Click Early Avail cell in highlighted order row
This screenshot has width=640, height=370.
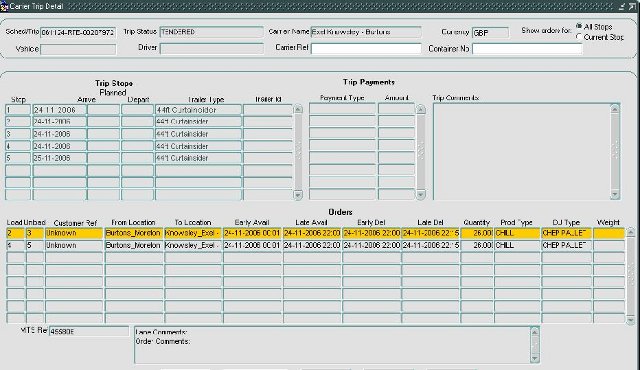coord(253,233)
